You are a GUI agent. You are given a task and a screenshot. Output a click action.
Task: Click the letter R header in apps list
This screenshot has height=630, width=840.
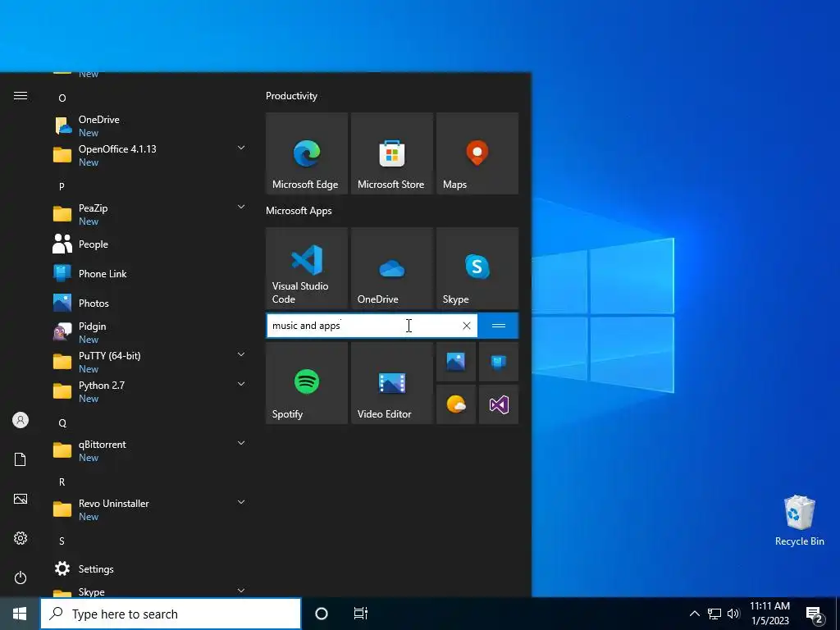point(62,482)
